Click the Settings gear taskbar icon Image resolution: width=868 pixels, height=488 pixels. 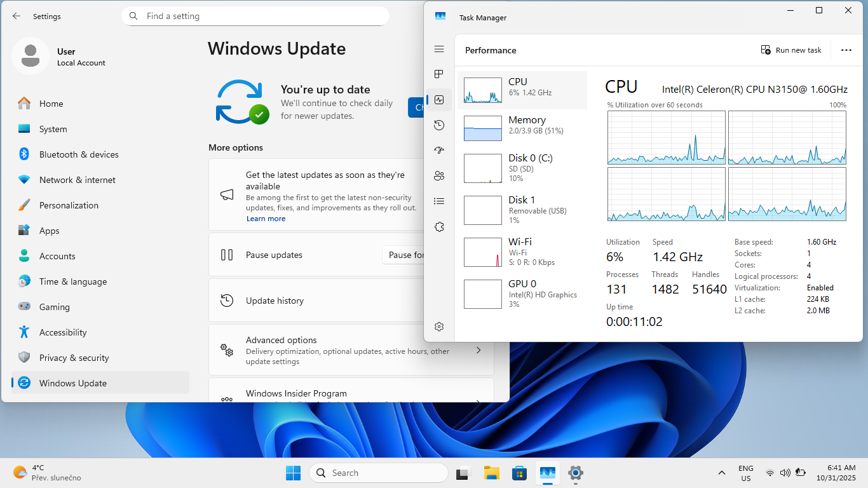click(x=576, y=473)
